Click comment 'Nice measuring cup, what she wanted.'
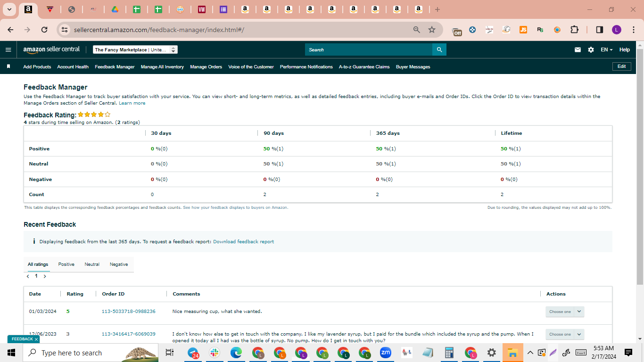This screenshot has height=362, width=644. 217,312
